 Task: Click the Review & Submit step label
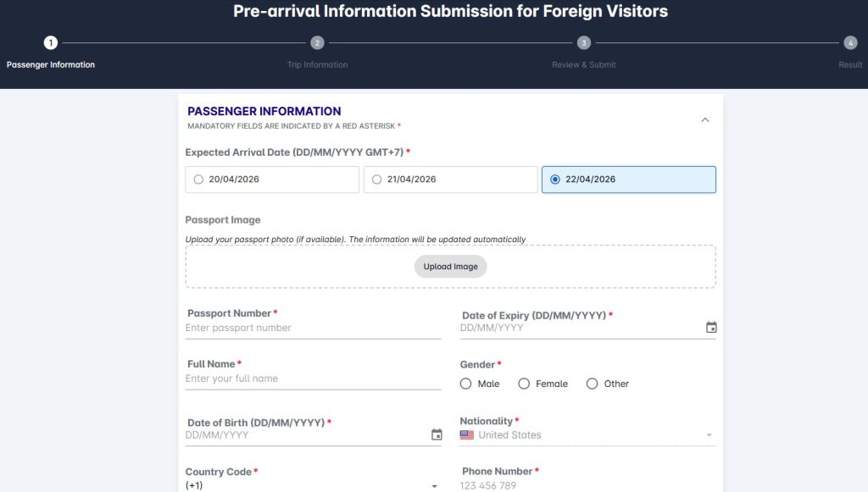(583, 64)
